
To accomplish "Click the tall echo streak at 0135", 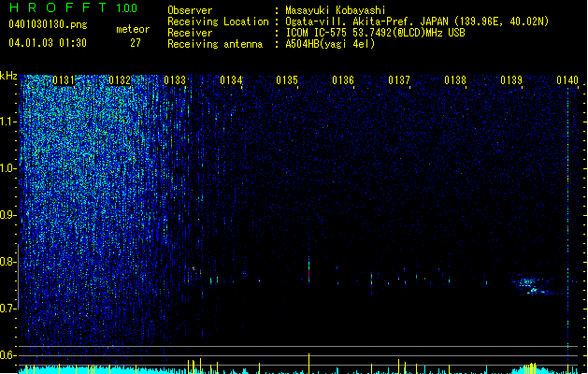I will point(309,270).
